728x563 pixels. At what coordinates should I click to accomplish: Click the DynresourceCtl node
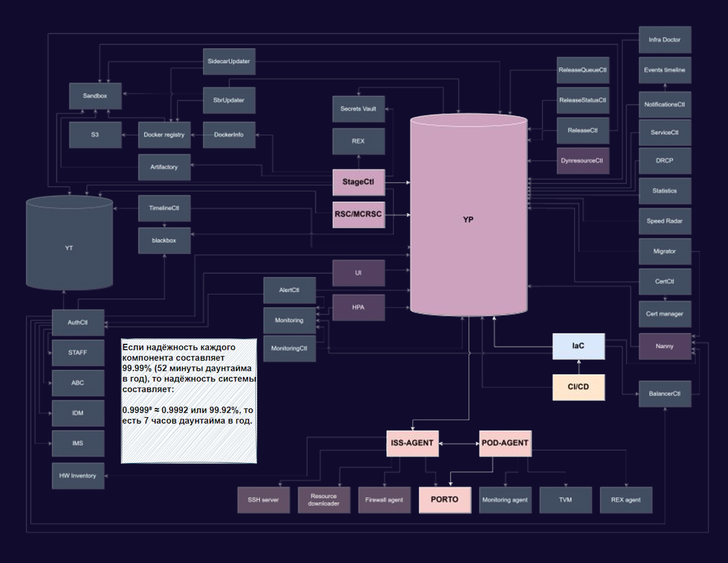pos(583,161)
